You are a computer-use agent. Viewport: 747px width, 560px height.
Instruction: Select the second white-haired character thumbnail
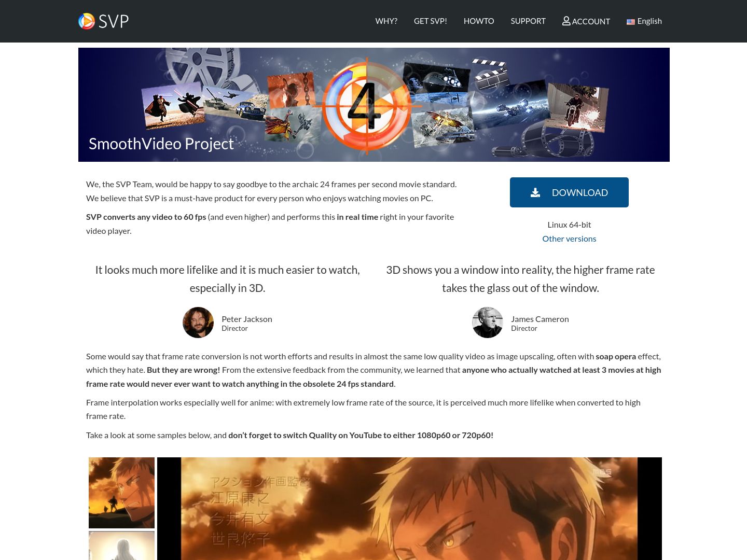(x=121, y=545)
